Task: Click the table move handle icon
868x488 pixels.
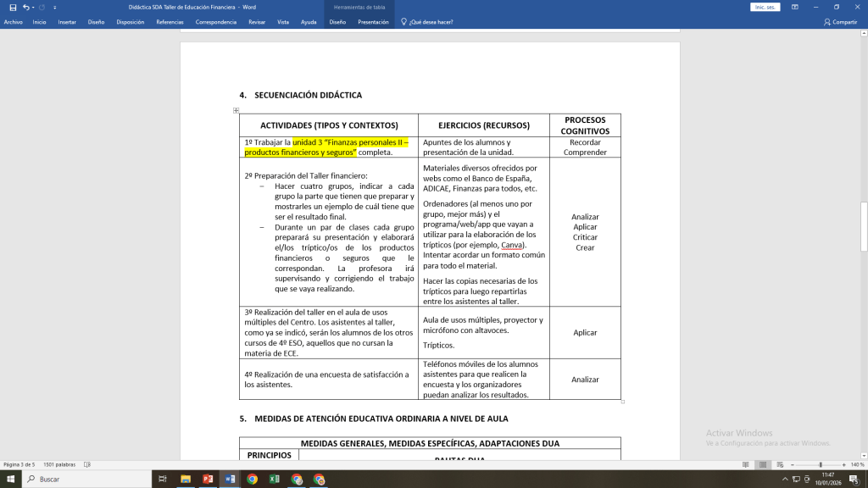Action: click(x=236, y=110)
